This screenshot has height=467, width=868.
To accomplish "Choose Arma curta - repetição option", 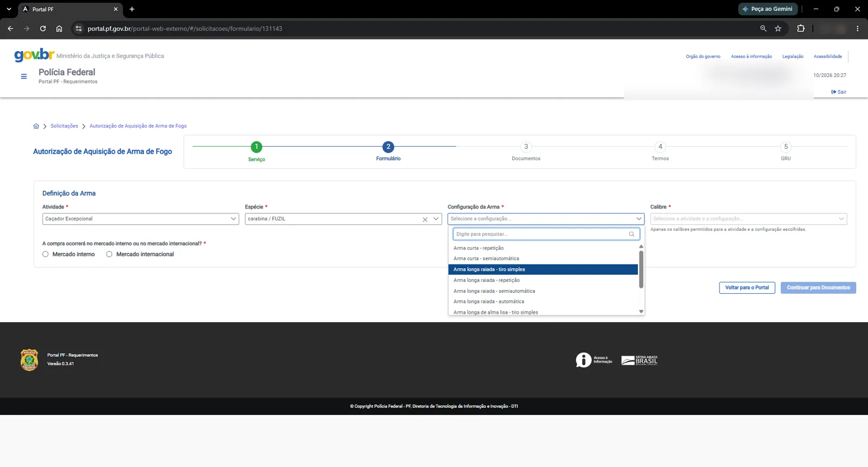I will coord(543,248).
